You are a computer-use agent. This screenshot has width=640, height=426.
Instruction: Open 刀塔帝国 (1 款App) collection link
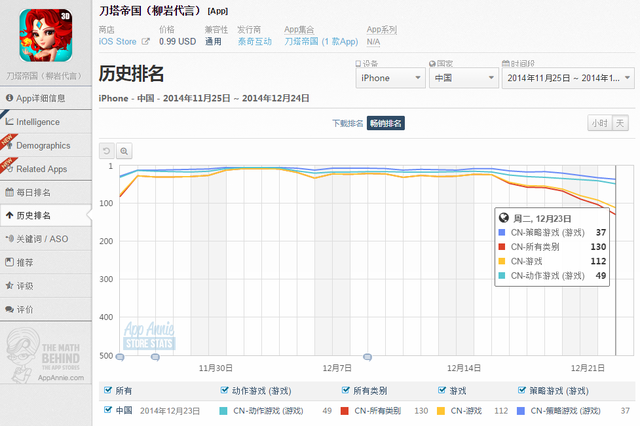321,41
